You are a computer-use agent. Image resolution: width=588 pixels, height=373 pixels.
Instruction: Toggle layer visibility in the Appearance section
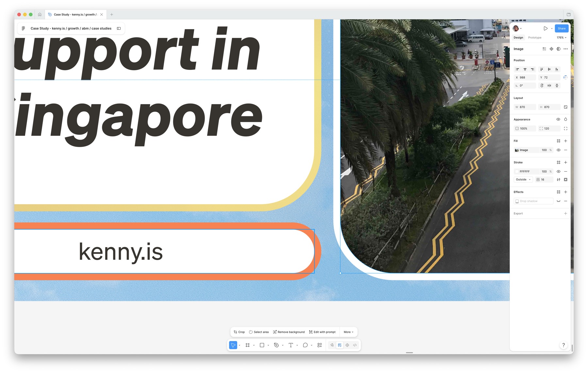pyautogui.click(x=558, y=119)
